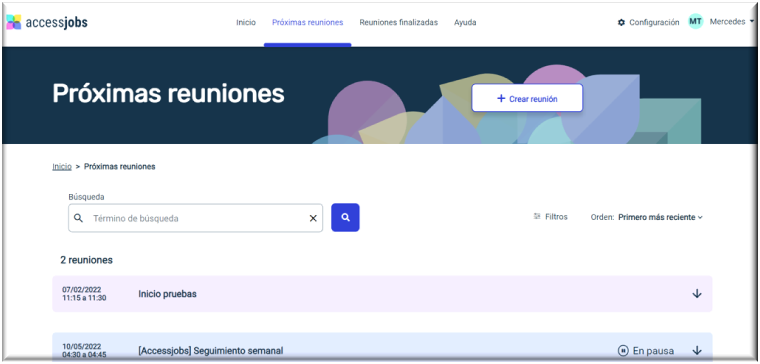This screenshot has width=760, height=364.
Task: Click the Próximas reuniones breadcrumb text
Action: pyautogui.click(x=120, y=166)
